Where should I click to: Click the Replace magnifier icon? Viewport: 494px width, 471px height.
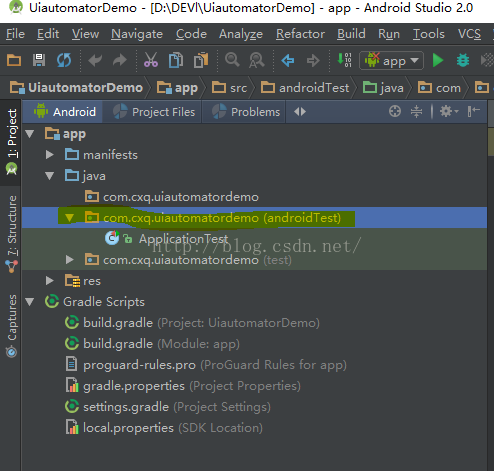[x=257, y=60]
